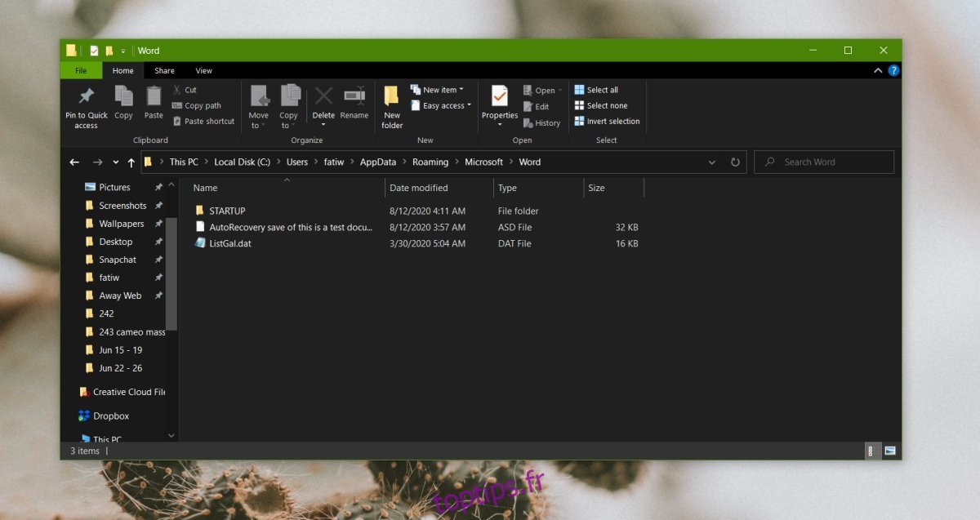
Task: Open Help question mark icon
Action: pyautogui.click(x=893, y=71)
